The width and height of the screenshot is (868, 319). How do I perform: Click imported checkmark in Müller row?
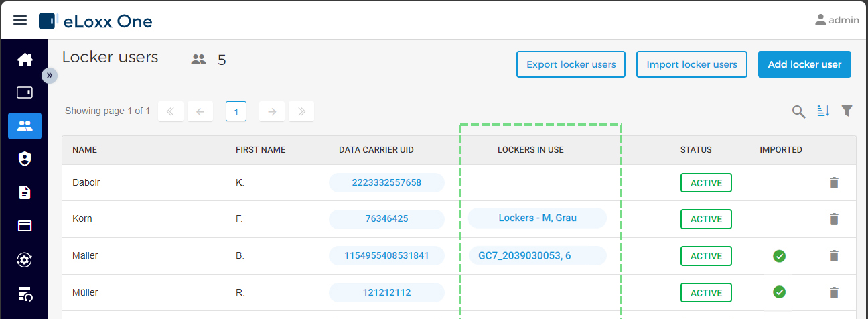pyautogui.click(x=779, y=292)
